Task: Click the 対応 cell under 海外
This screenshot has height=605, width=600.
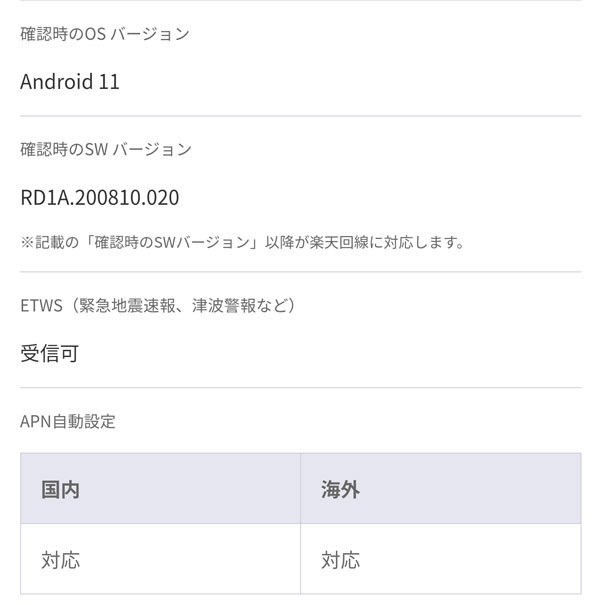Action: (x=440, y=559)
